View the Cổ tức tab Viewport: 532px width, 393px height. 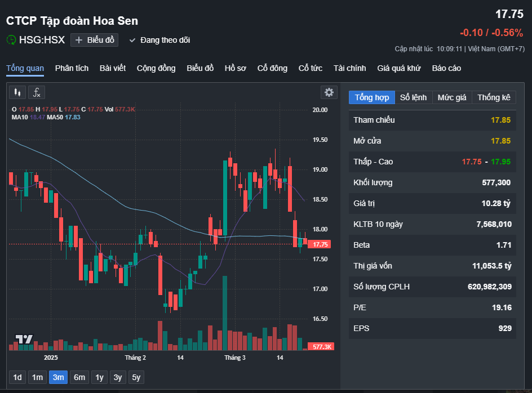(x=311, y=69)
